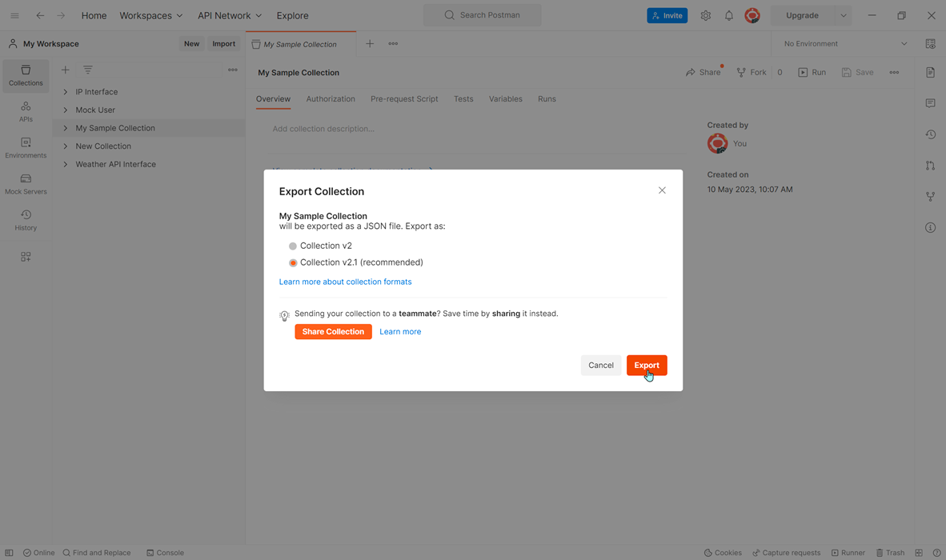Open settings gear icon
The width and height of the screenshot is (946, 560).
705,16
